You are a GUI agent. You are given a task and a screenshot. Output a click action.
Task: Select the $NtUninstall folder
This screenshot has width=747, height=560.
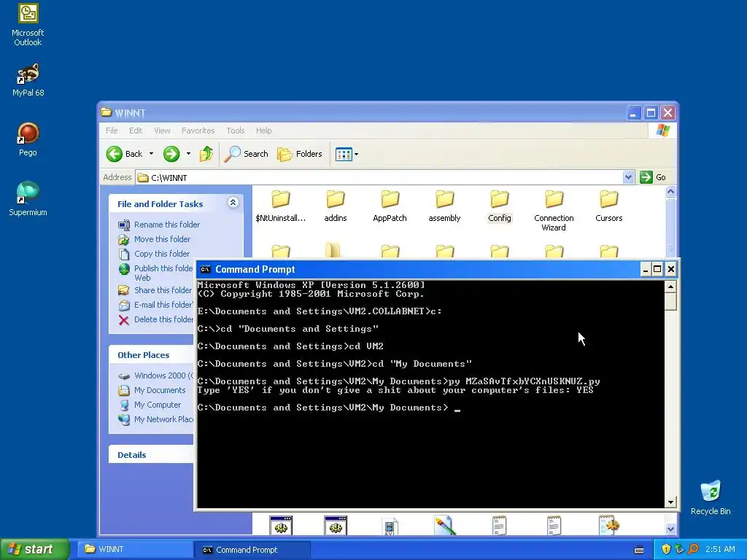pos(281,206)
